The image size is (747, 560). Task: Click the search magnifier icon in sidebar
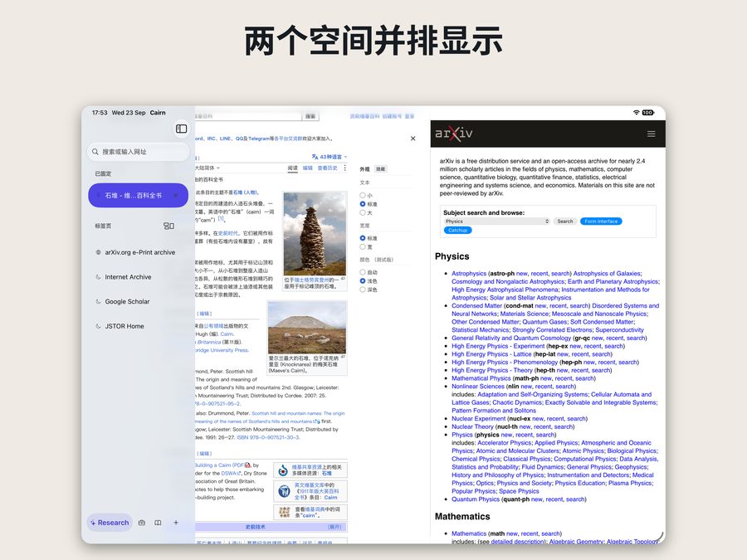pos(95,152)
